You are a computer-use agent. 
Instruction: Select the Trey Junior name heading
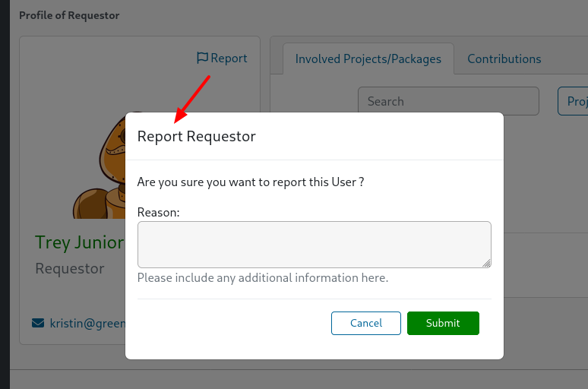79,242
